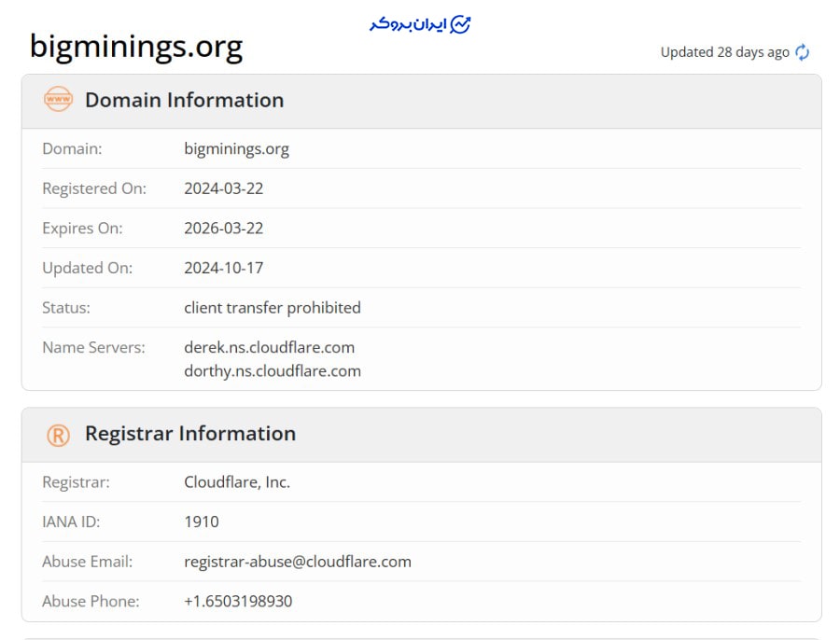Click the blue refresh icon beside Updated 28 days ago
Screen dimensions: 840x640
pyautogui.click(x=802, y=52)
